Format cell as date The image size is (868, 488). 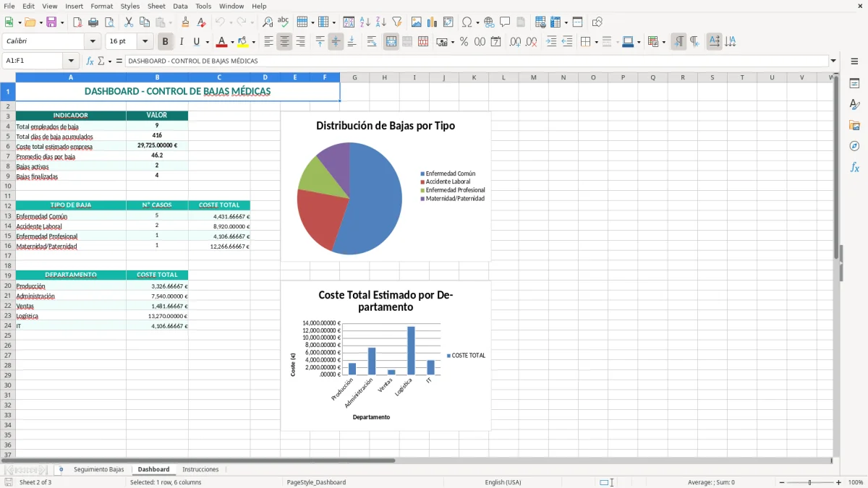click(495, 42)
